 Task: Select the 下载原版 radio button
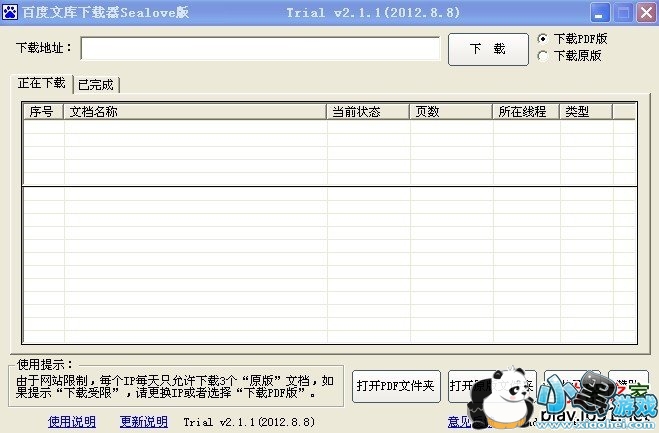coord(543,55)
